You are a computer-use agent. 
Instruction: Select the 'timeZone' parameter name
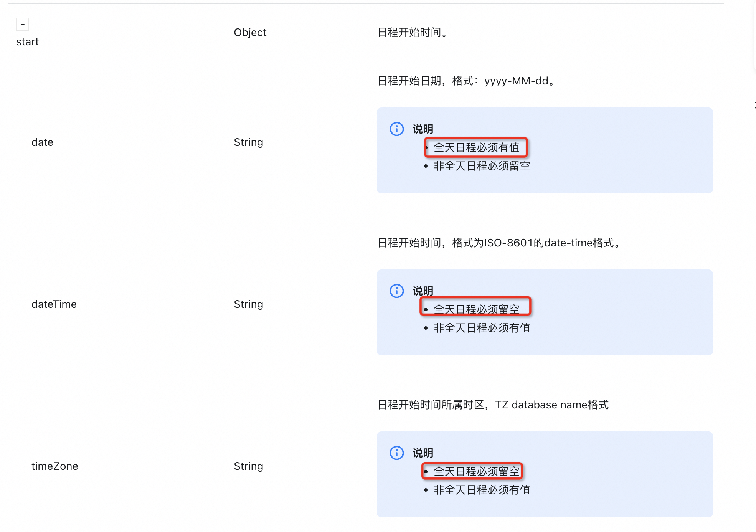point(55,466)
